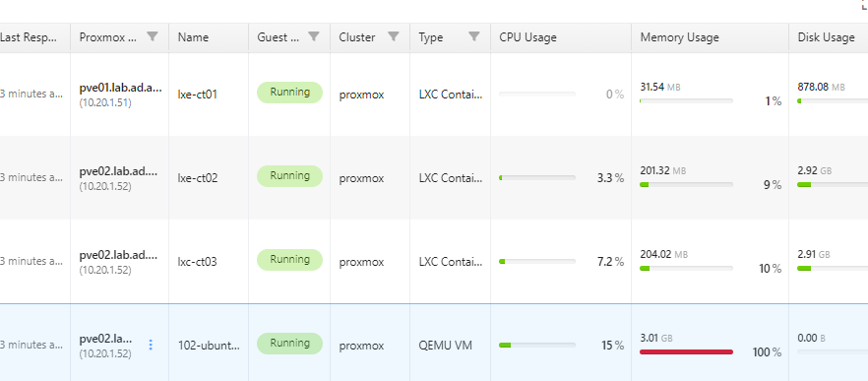This screenshot has height=381, width=868.
Task: Click proxmox cluster cell in lxc-ct03 row
Action: (x=361, y=262)
